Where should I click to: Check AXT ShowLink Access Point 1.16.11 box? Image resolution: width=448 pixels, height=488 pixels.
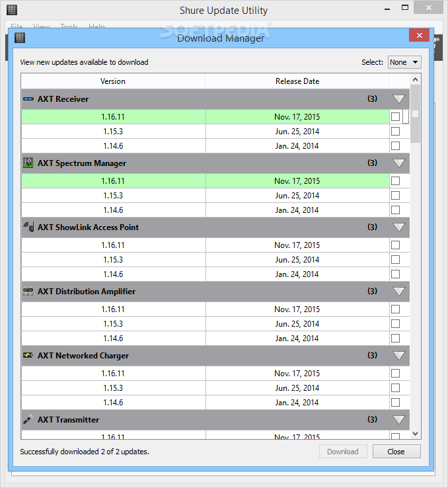click(395, 245)
